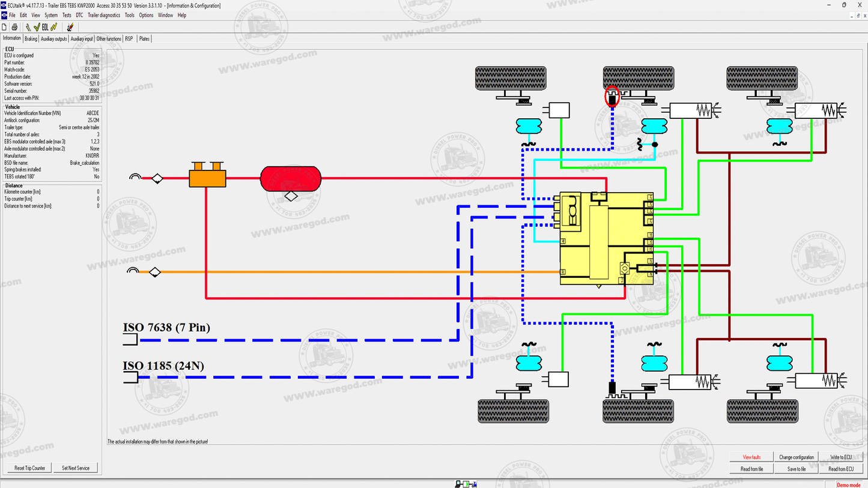
Task: Click the yellow lightning bolt toolbar icon
Action: point(53,27)
